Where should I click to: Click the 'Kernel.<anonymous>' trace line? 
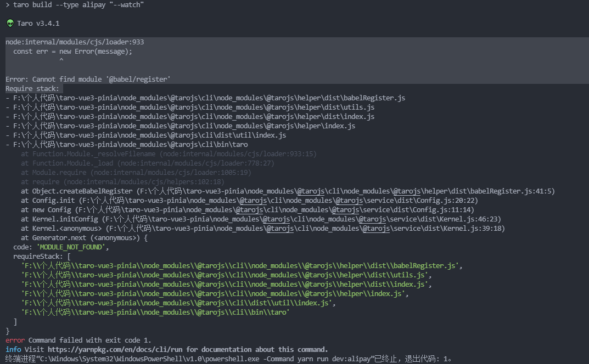tap(263, 229)
